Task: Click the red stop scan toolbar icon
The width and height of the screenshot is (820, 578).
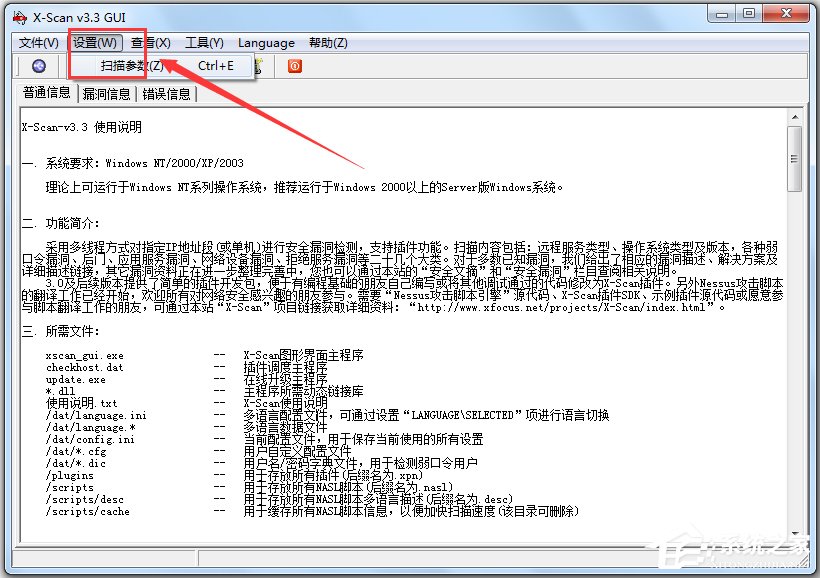Action: [x=297, y=65]
